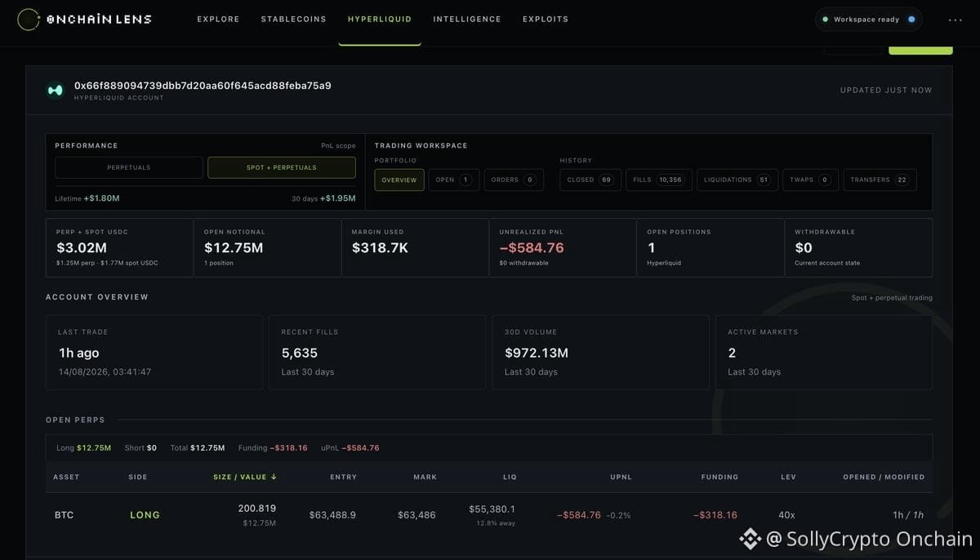This screenshot has height=560, width=980.
Task: Switch PnL scope to Spot + Perpetuals
Action: [x=282, y=167]
